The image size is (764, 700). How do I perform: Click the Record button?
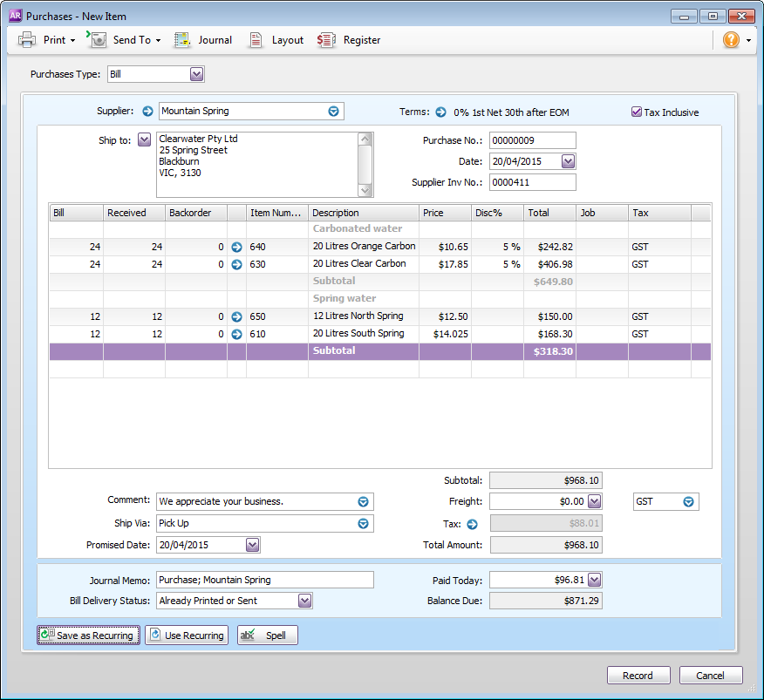pyautogui.click(x=638, y=676)
